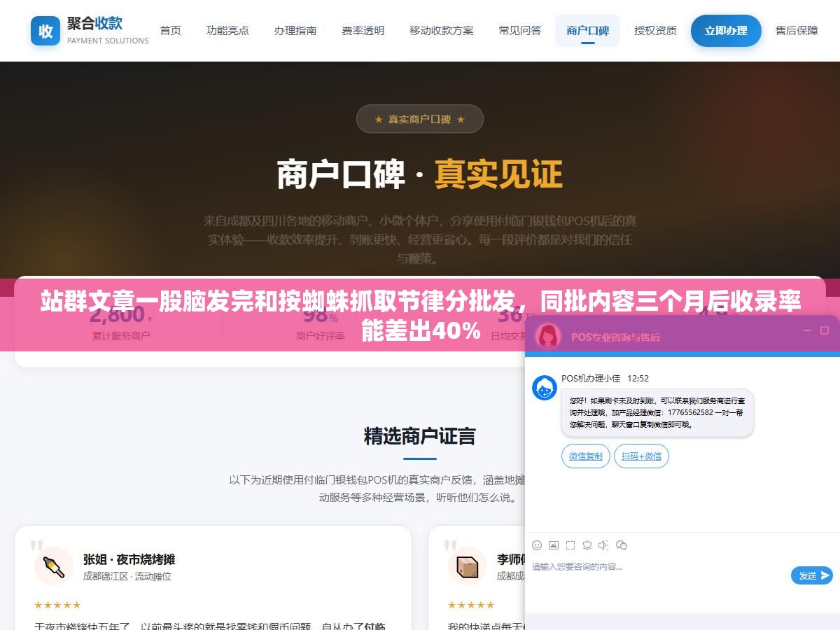The image size is (840, 630).
Task: Click the skewer icon of 张姐 card
Action: (54, 566)
